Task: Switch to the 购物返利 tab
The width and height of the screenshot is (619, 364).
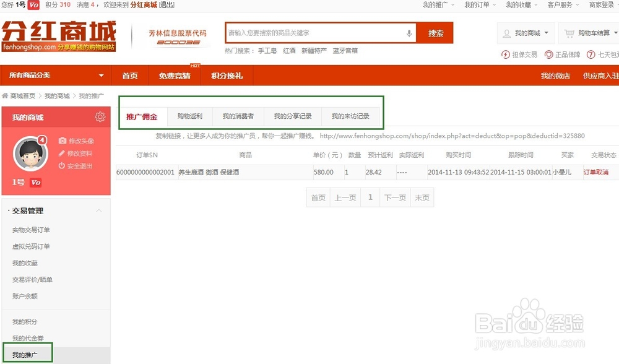Action: click(x=190, y=116)
